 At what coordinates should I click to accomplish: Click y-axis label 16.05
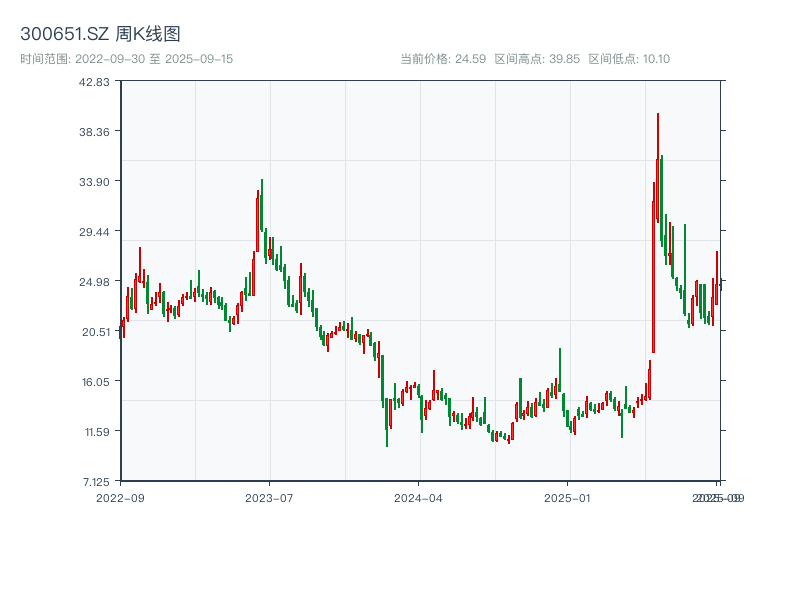coord(95,382)
